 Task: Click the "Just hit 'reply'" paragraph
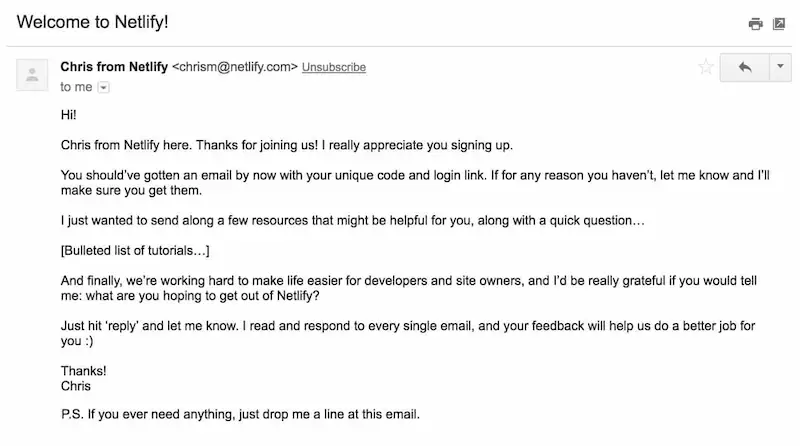coord(400,332)
